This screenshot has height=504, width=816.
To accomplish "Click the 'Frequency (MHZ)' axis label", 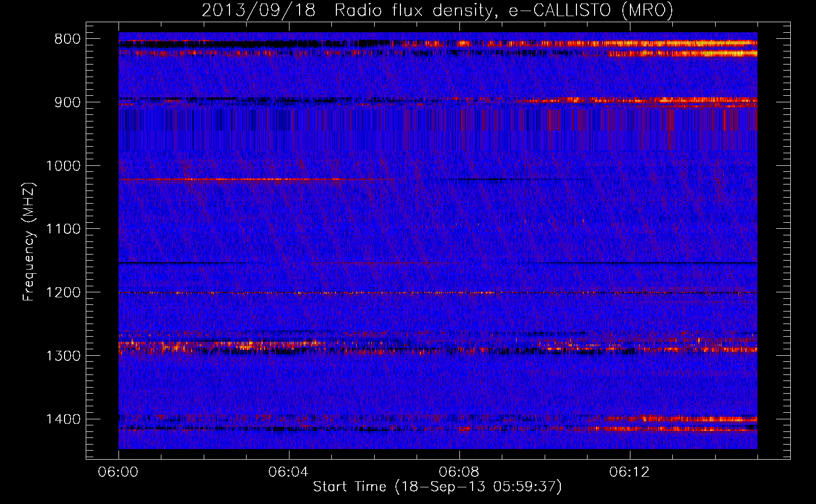I will (x=29, y=242).
